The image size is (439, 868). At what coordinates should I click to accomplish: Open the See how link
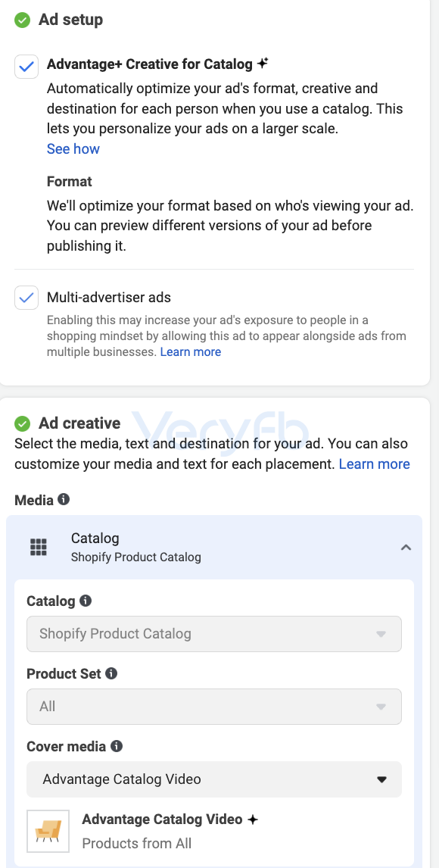73,149
